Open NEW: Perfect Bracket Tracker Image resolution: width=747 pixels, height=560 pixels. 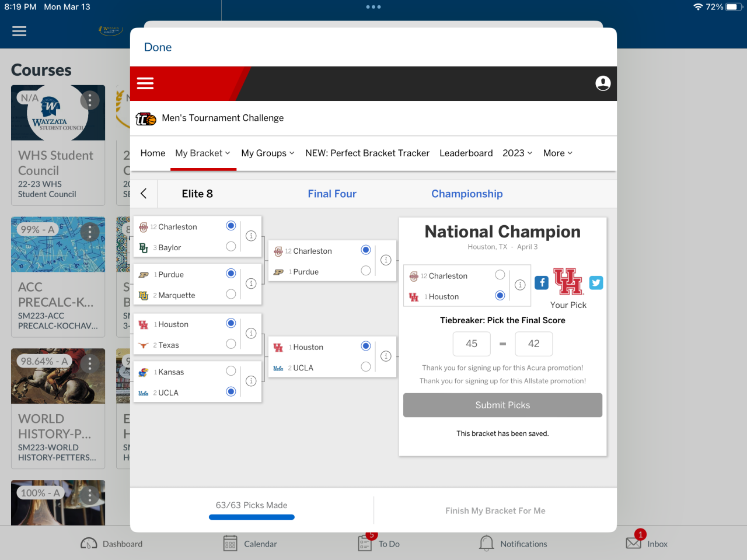point(368,153)
